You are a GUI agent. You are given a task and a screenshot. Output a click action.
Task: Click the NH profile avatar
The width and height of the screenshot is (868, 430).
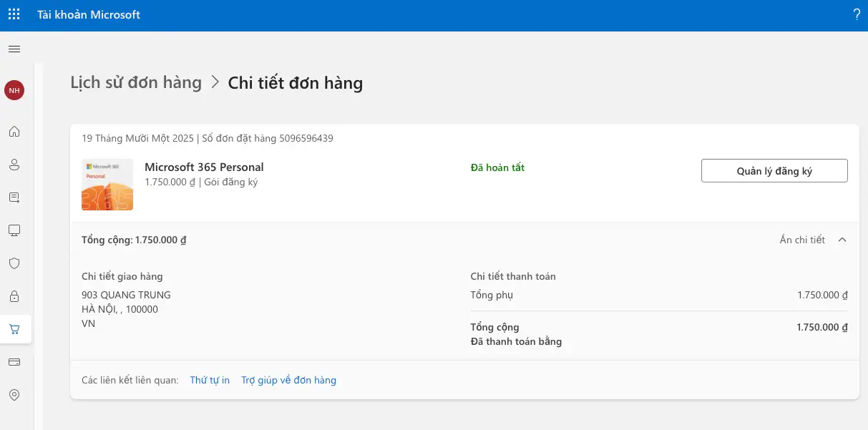point(14,90)
